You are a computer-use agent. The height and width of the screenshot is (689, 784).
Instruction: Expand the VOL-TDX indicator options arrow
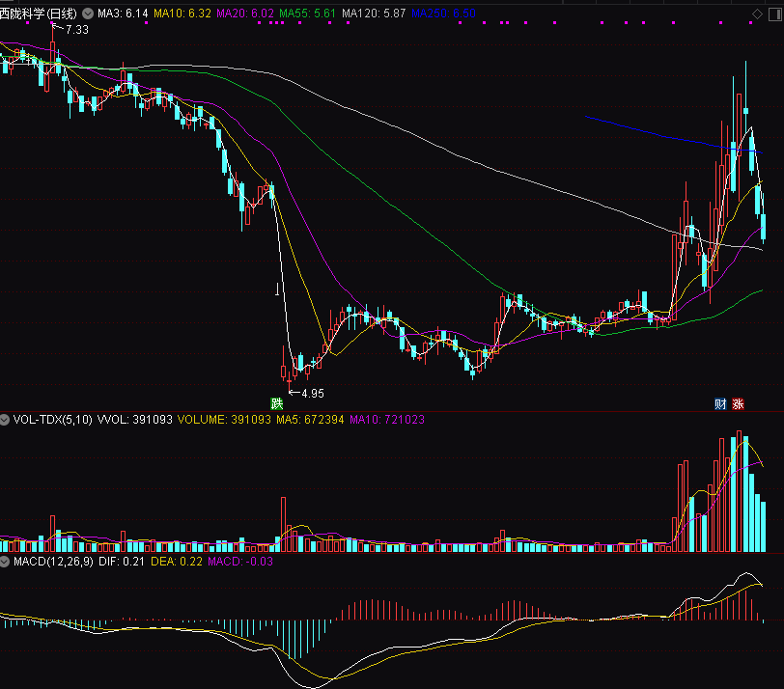pyautogui.click(x=5, y=420)
